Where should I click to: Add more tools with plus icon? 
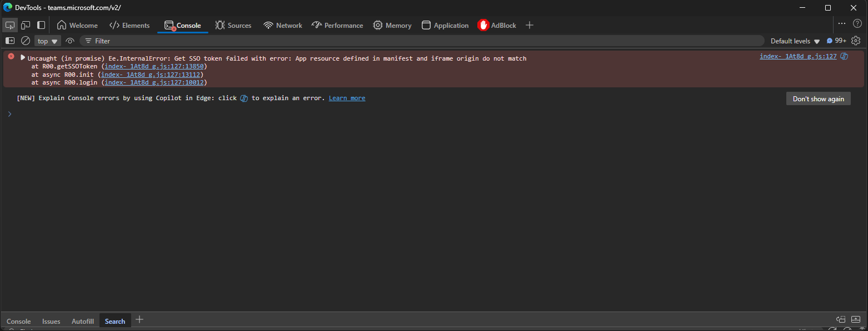click(x=530, y=25)
